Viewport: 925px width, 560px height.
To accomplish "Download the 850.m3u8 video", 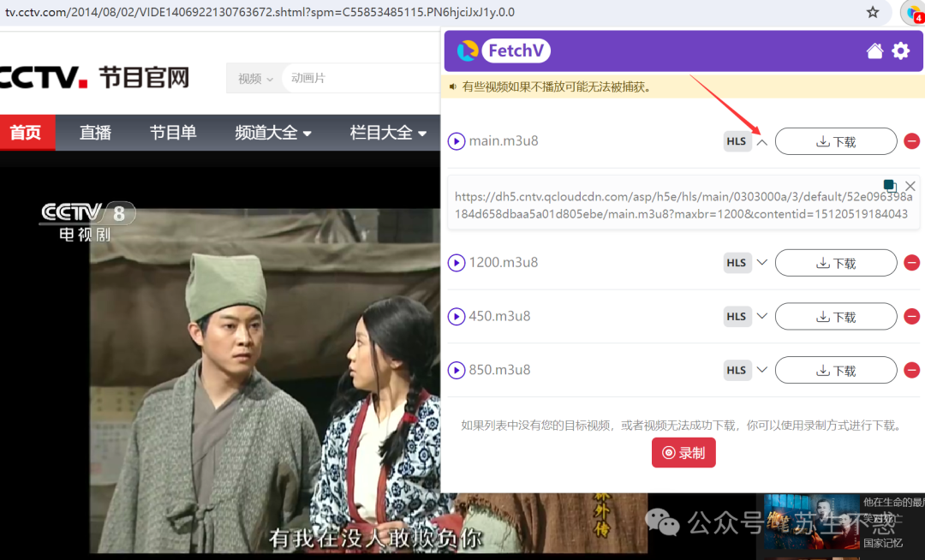I will click(x=836, y=370).
